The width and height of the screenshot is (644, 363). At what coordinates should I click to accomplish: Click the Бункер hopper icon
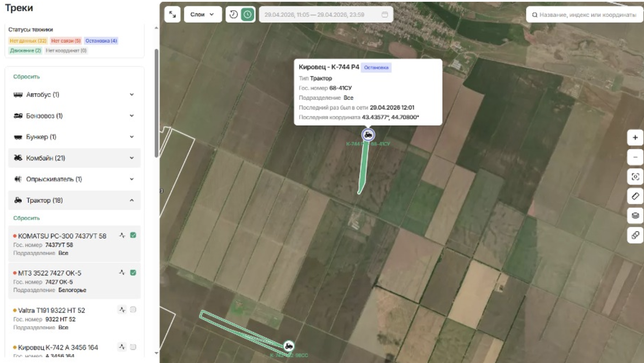tap(18, 137)
